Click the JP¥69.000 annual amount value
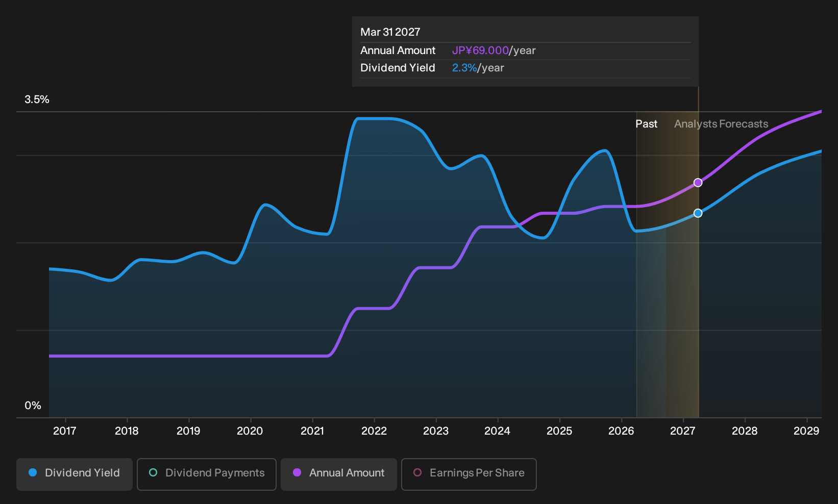Viewport: 838px width, 504px height. click(x=480, y=51)
